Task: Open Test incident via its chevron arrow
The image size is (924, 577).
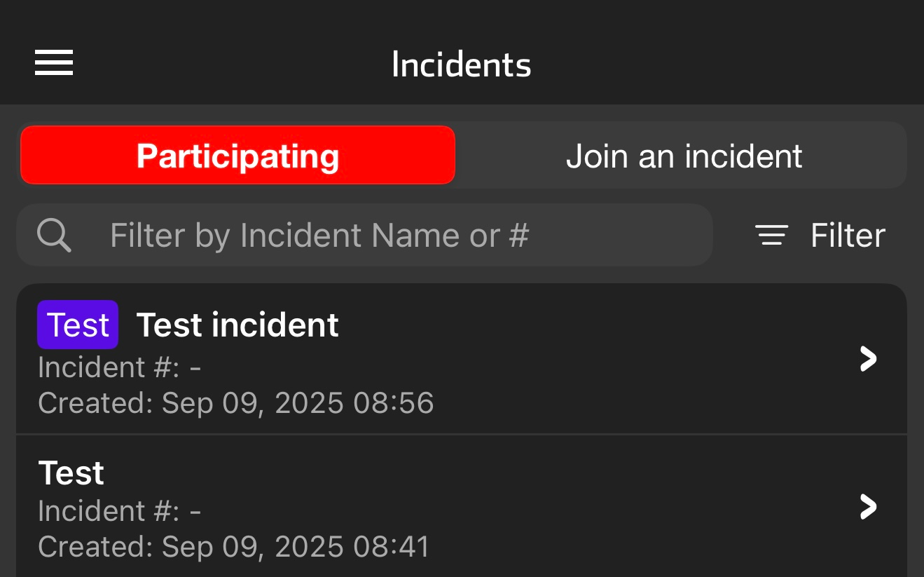Action: click(868, 359)
